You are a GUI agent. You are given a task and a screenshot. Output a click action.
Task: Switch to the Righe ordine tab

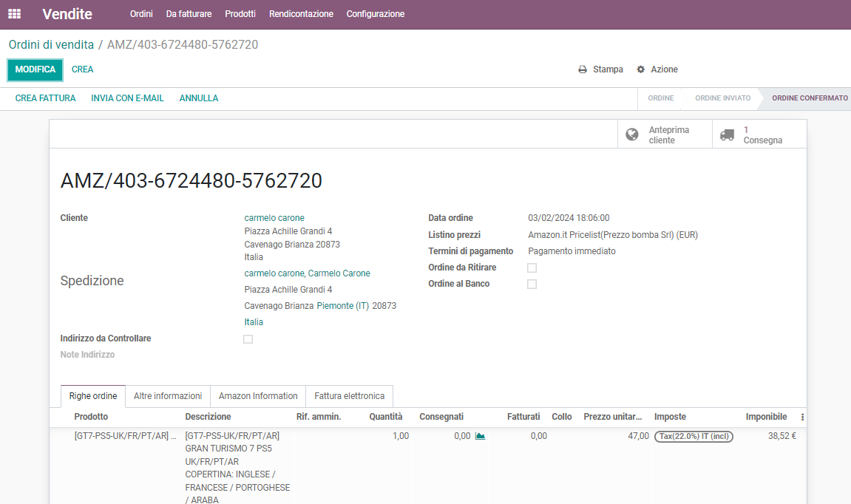[x=93, y=396]
